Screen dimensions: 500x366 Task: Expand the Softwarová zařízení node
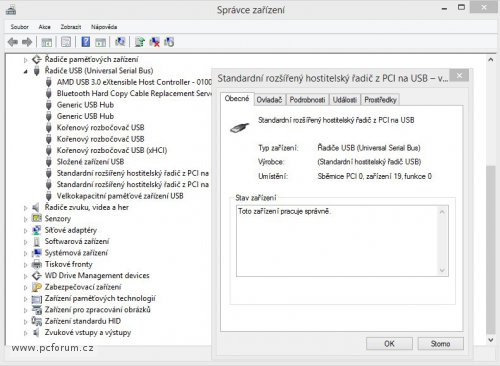pos(26,242)
